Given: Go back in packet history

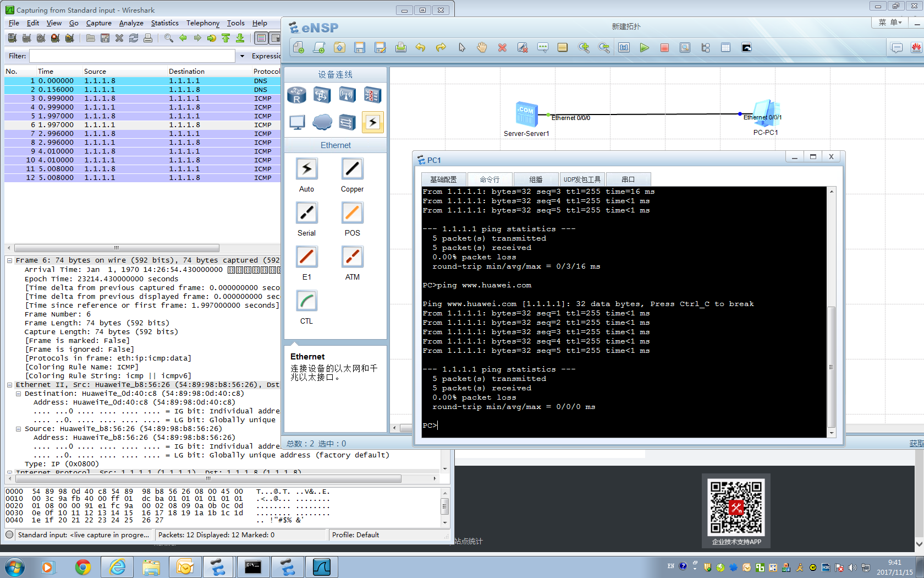Looking at the screenshot, I should pyautogui.click(x=183, y=38).
